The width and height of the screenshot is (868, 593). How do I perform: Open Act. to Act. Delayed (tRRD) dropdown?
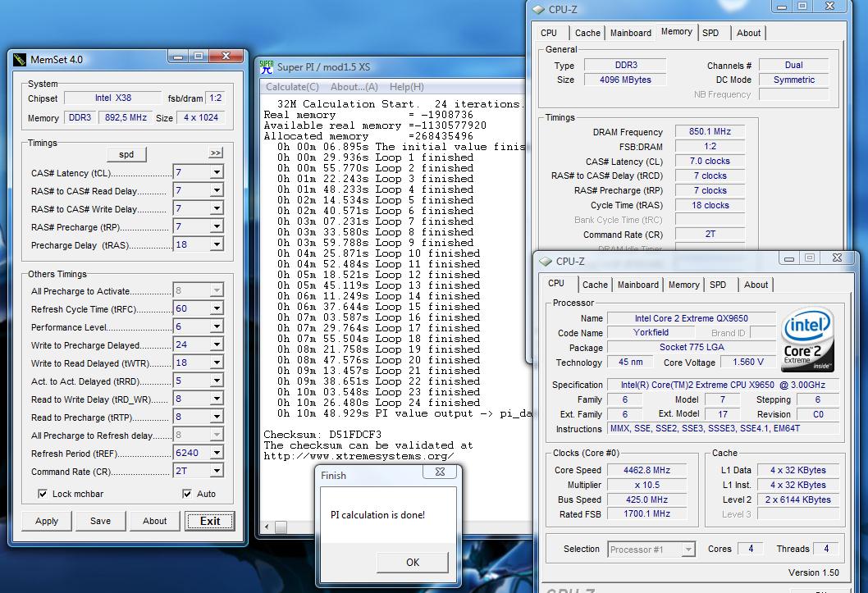[217, 381]
